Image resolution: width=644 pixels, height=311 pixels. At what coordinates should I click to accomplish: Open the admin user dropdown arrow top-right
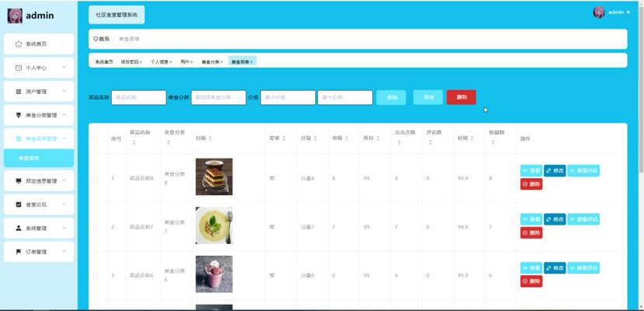[x=628, y=12]
